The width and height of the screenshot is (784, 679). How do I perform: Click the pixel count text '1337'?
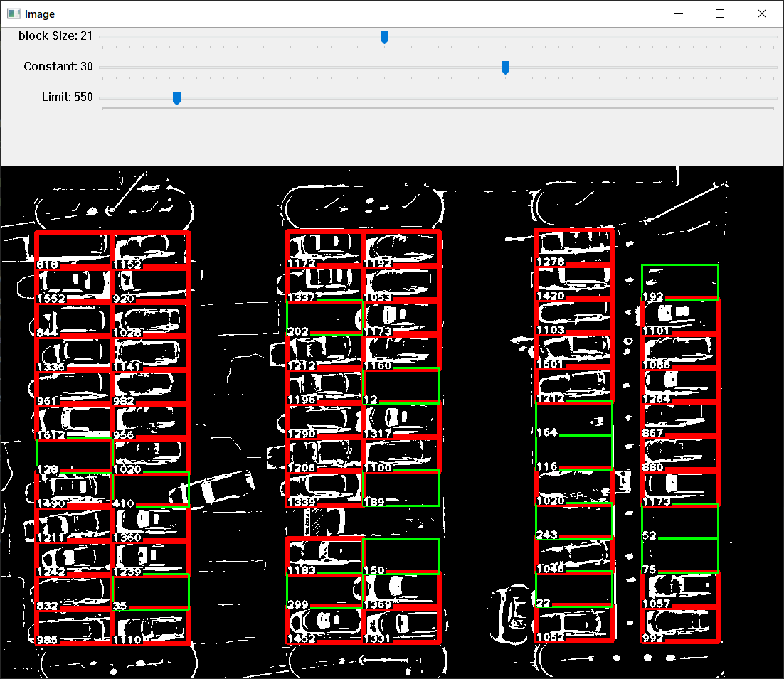[302, 297]
